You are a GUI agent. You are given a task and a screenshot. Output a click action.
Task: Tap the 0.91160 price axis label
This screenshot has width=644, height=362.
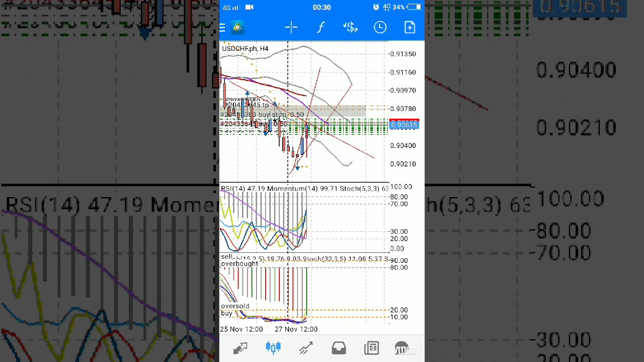(403, 72)
